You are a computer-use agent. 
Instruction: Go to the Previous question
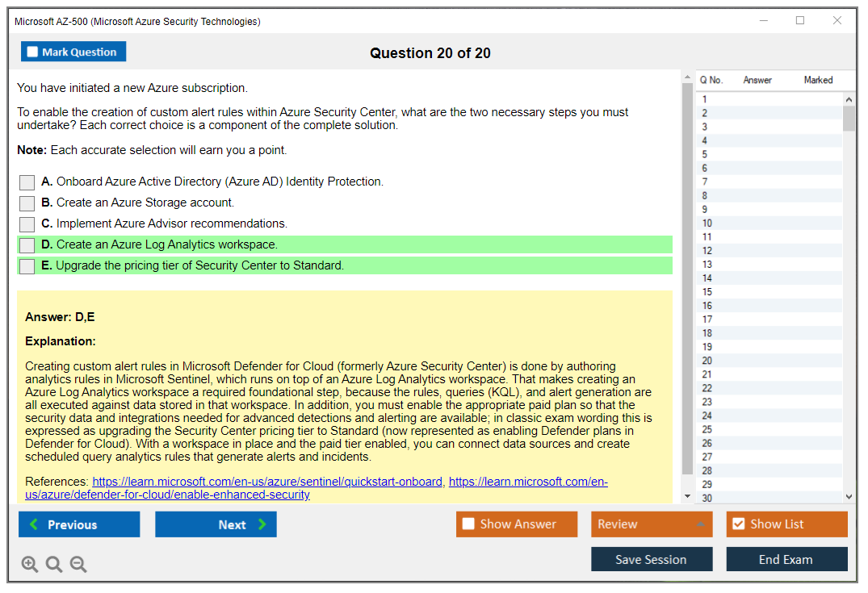(79, 524)
